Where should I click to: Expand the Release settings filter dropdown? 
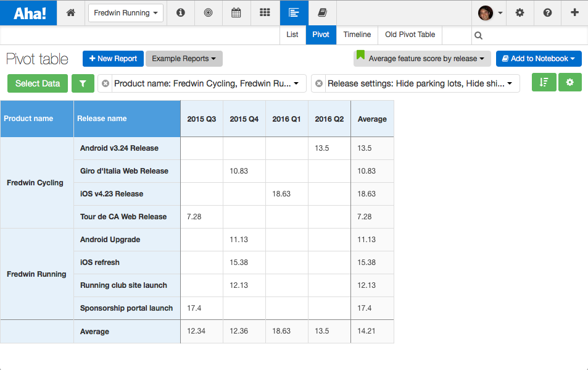510,83
